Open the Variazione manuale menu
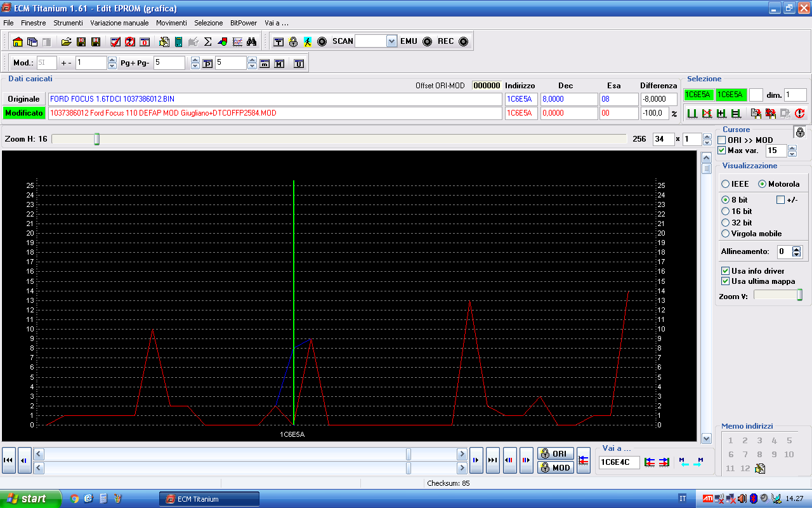This screenshot has width=812, height=508. [119, 23]
